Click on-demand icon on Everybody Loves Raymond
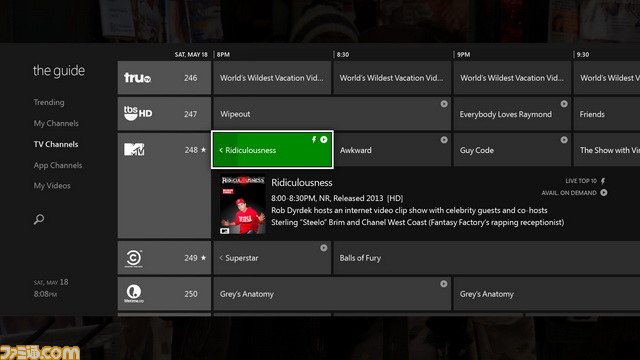 (564, 104)
